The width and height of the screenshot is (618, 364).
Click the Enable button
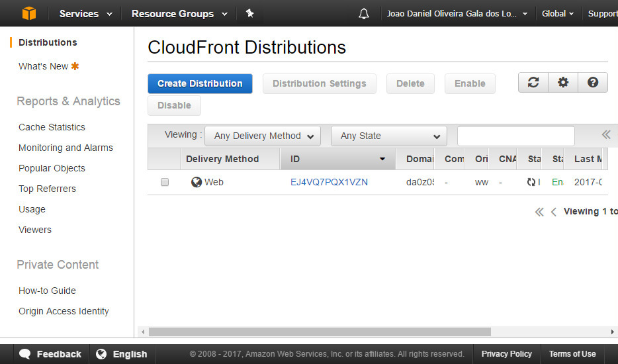pyautogui.click(x=470, y=83)
